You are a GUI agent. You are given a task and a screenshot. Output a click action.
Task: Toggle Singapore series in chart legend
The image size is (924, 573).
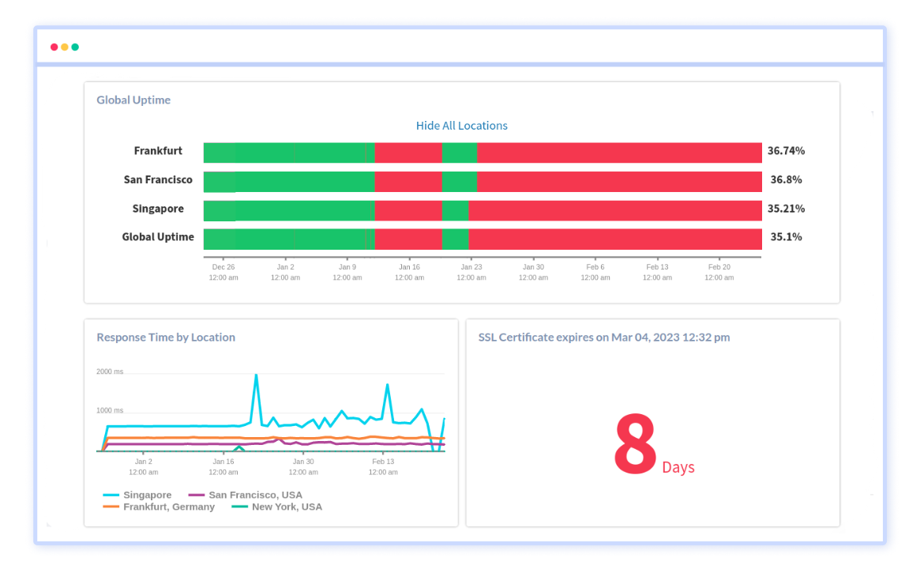click(x=137, y=496)
